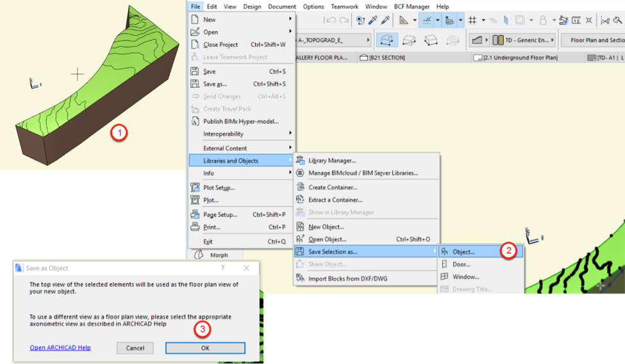Screen dimensions: 625x364
Task: Open the File menu
Action: point(196,6)
